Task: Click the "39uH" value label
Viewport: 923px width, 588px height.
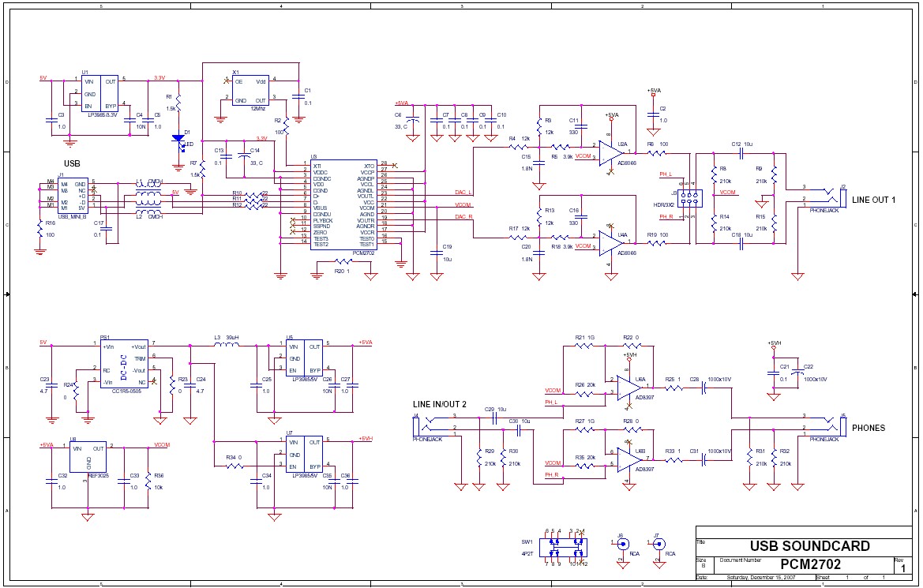Action: coord(232,337)
